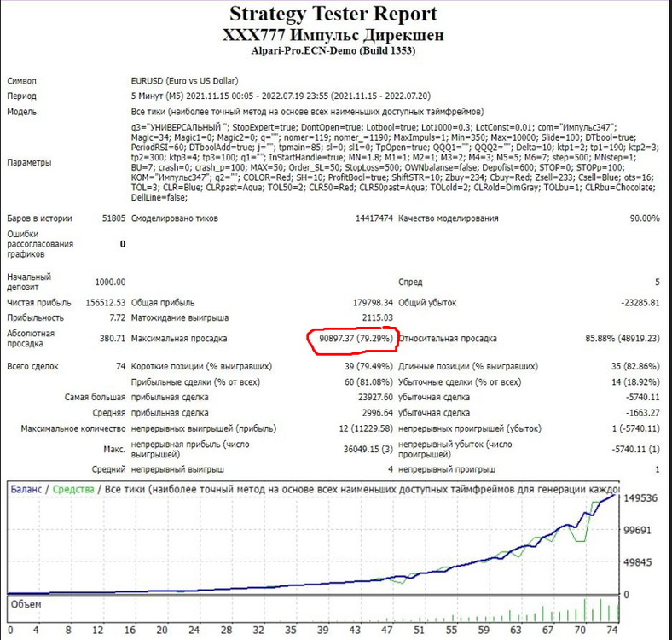Screen dimensions: 672x640
Task: Click symbol value 'EURUSD (Euro vs US Dollar)'
Action: point(185,81)
